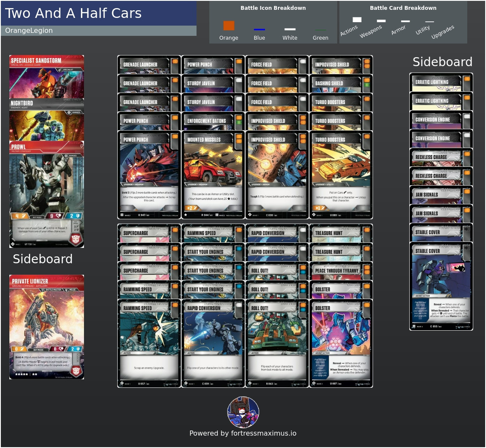Click the 'Armor' breakdown label
Image resolution: width=486 pixels, height=448 pixels.
[x=398, y=30]
